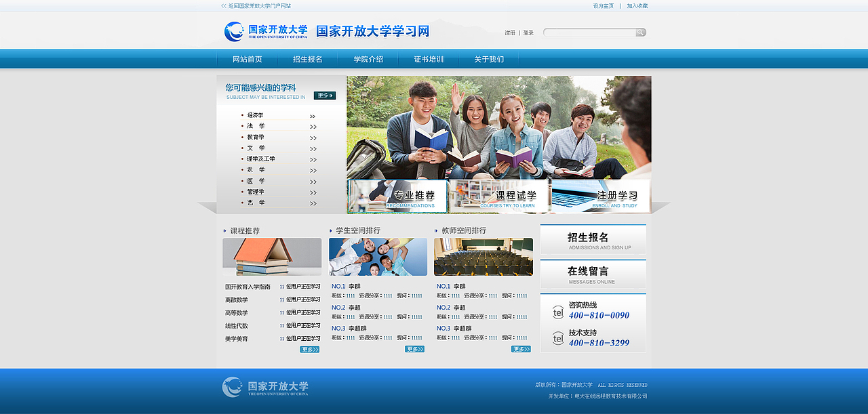
Task: Click the triangle bullet beside 课程推荐
Action: pos(225,231)
